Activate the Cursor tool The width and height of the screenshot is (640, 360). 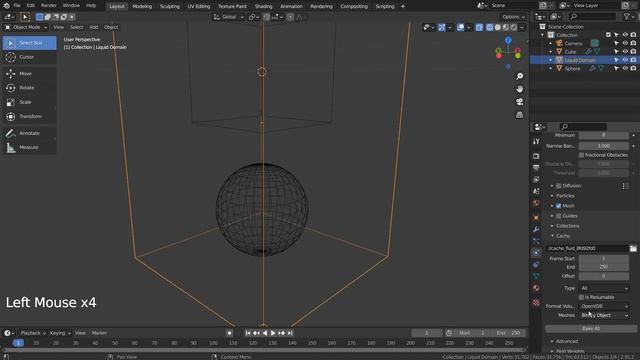coord(29,57)
